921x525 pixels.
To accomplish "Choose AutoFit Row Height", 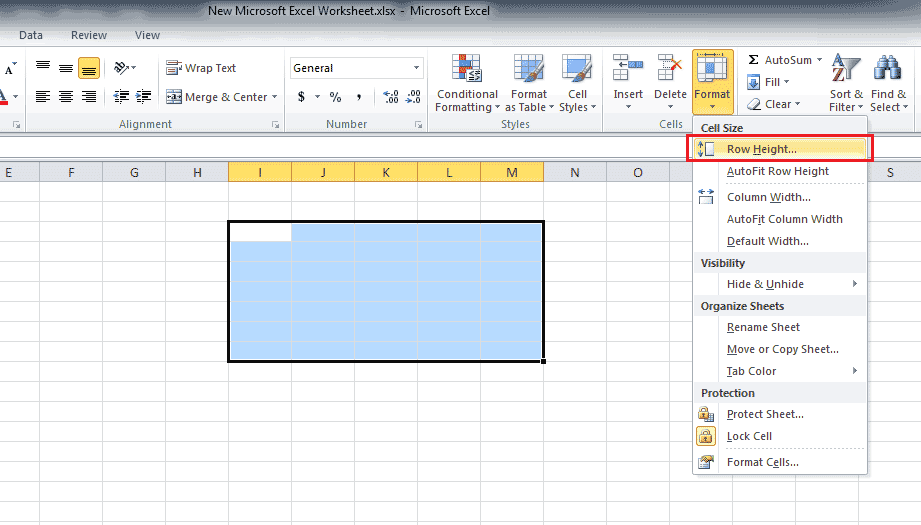I will [x=779, y=171].
